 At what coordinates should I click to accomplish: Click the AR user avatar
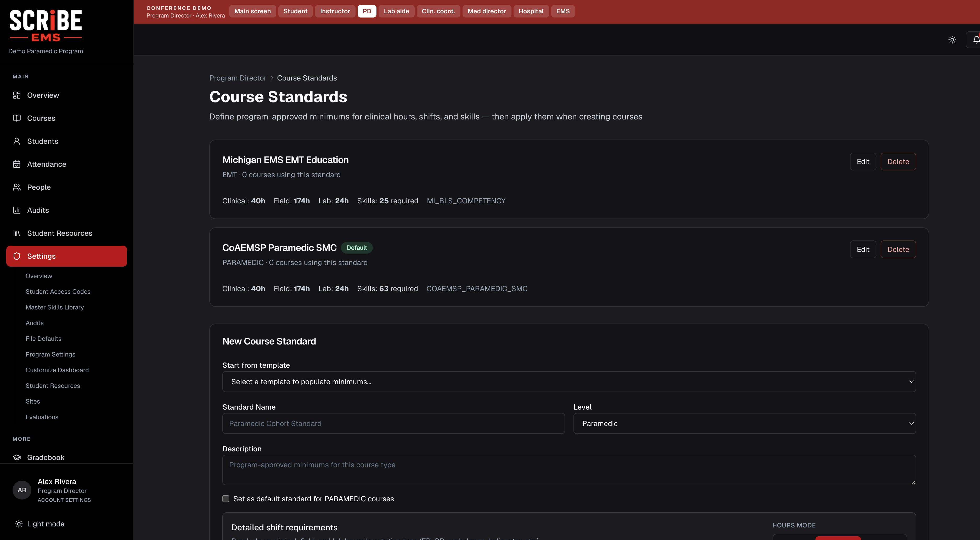tap(22, 490)
